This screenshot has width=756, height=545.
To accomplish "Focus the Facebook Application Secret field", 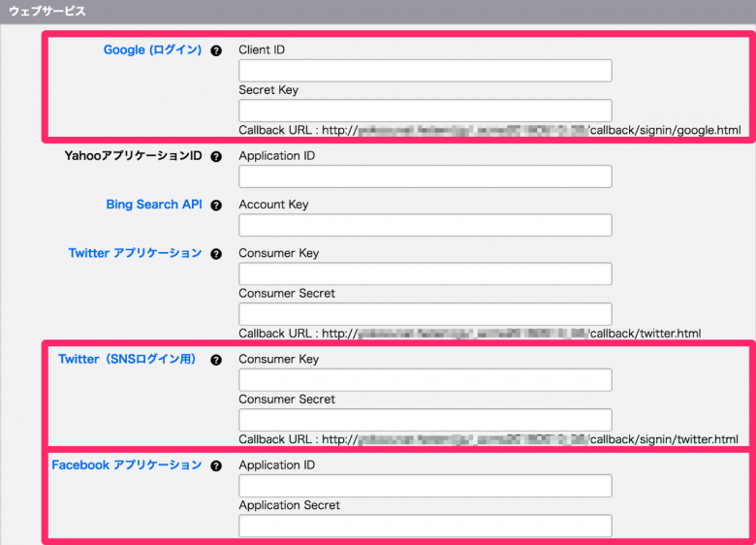I will point(425,526).
